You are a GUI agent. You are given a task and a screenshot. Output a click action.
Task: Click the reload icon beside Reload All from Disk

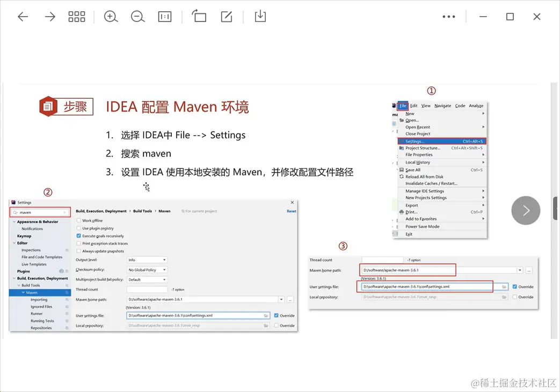point(402,176)
